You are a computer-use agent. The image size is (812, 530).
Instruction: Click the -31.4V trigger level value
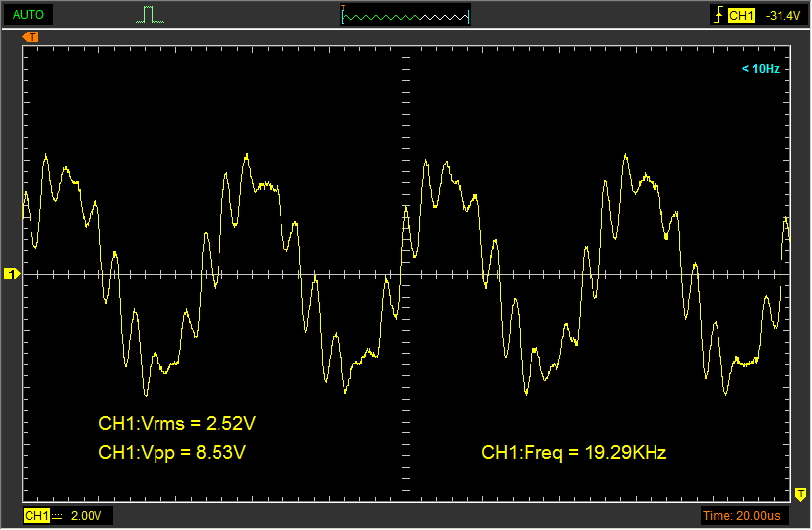[x=783, y=16]
